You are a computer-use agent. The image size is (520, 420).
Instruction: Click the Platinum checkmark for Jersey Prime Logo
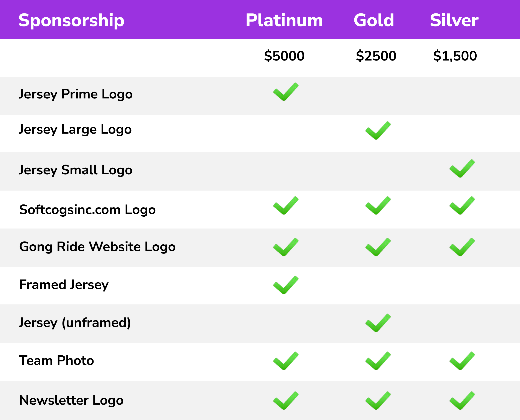[x=286, y=92]
